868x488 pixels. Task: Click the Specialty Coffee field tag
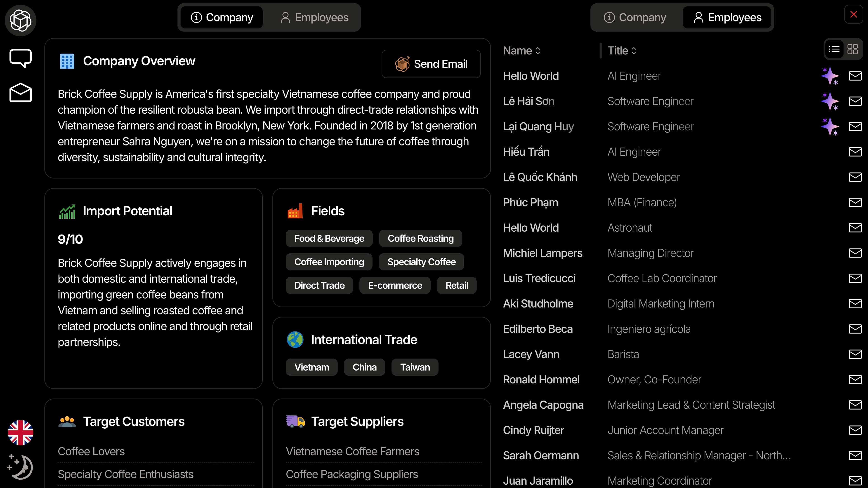click(x=422, y=262)
